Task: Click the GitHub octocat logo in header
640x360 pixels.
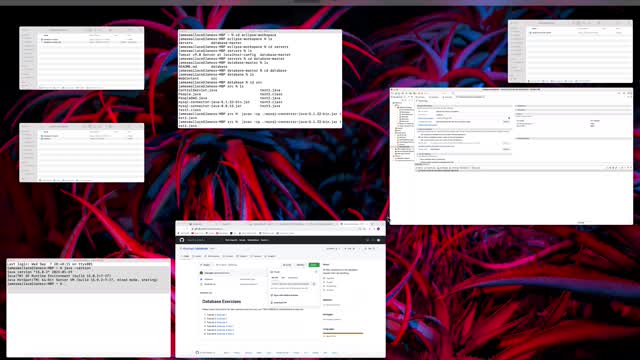Action: click(182, 240)
